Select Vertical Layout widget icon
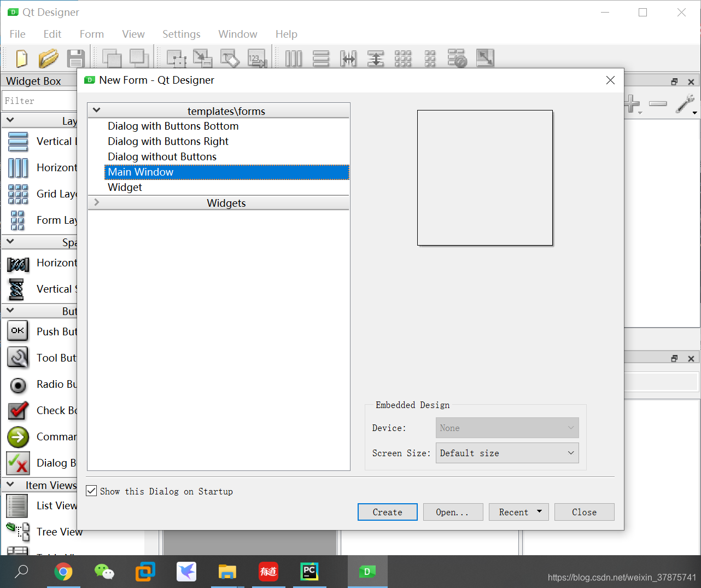The image size is (701, 588). pos(18,142)
